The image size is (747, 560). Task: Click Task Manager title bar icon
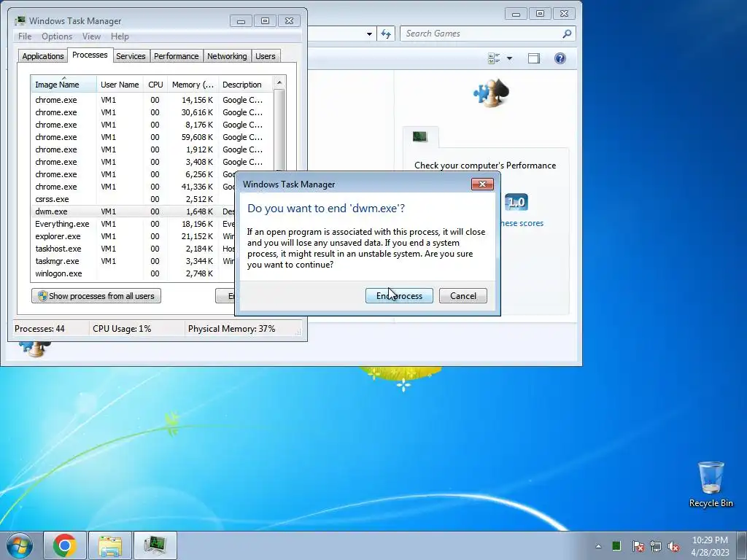click(20, 21)
